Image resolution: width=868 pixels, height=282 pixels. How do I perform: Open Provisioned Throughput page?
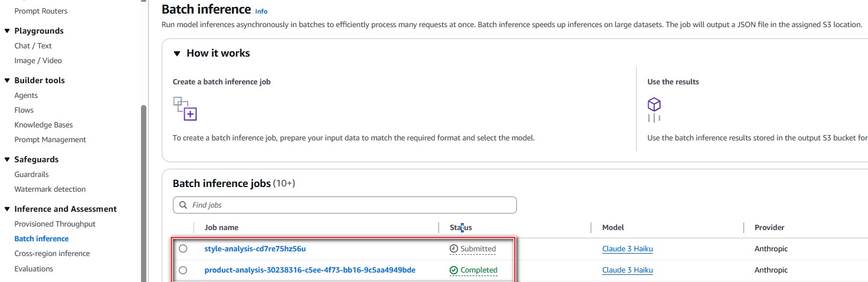tap(55, 224)
